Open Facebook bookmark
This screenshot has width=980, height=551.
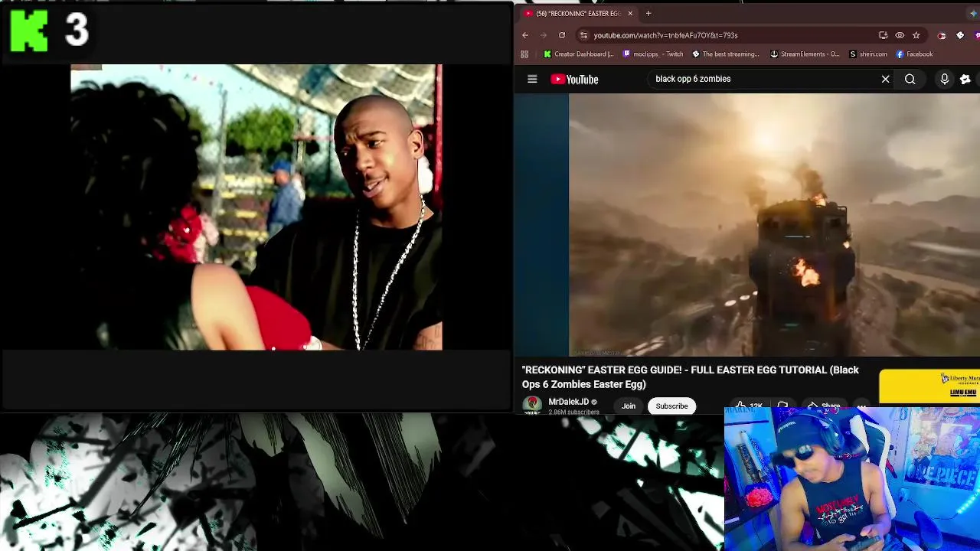[x=914, y=54]
